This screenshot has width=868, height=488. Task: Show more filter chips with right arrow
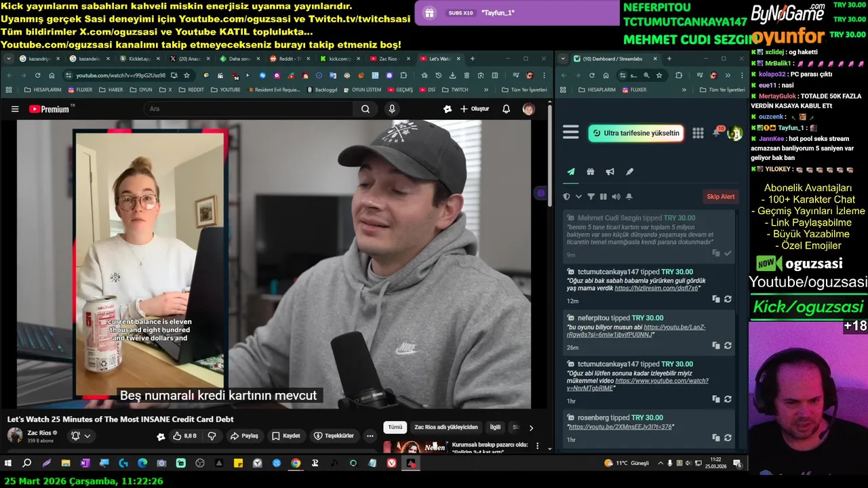point(531,428)
